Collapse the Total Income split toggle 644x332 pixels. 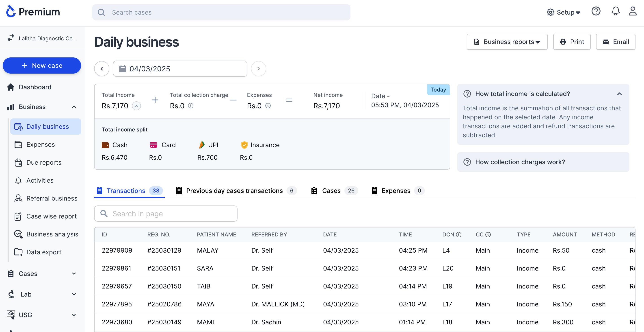(136, 106)
